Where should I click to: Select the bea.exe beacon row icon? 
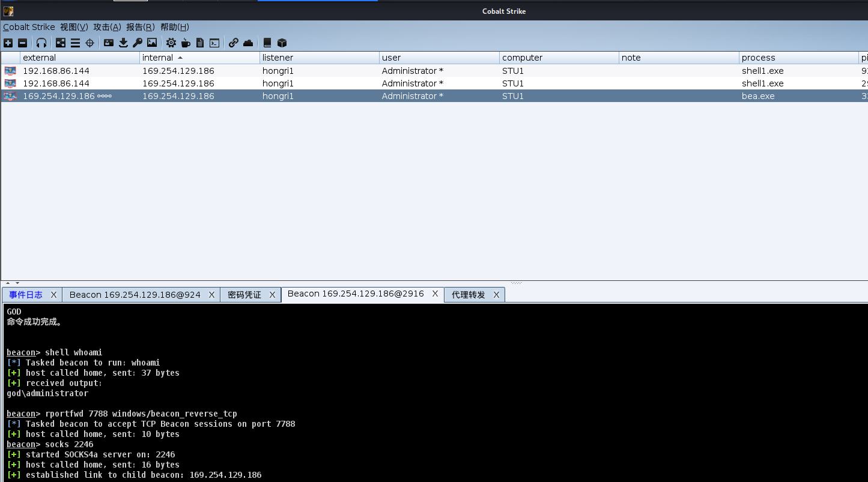[x=10, y=96]
